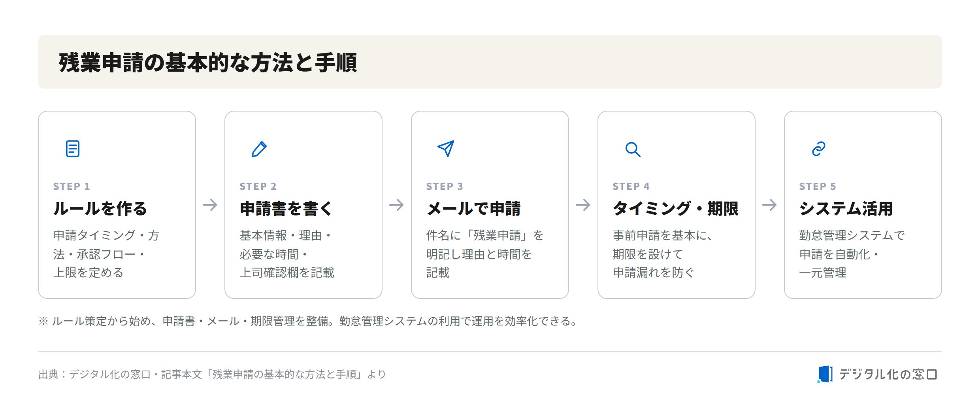Click the magnifying glass icon in Step 4
Screen dimensions: 980x420
633,149
